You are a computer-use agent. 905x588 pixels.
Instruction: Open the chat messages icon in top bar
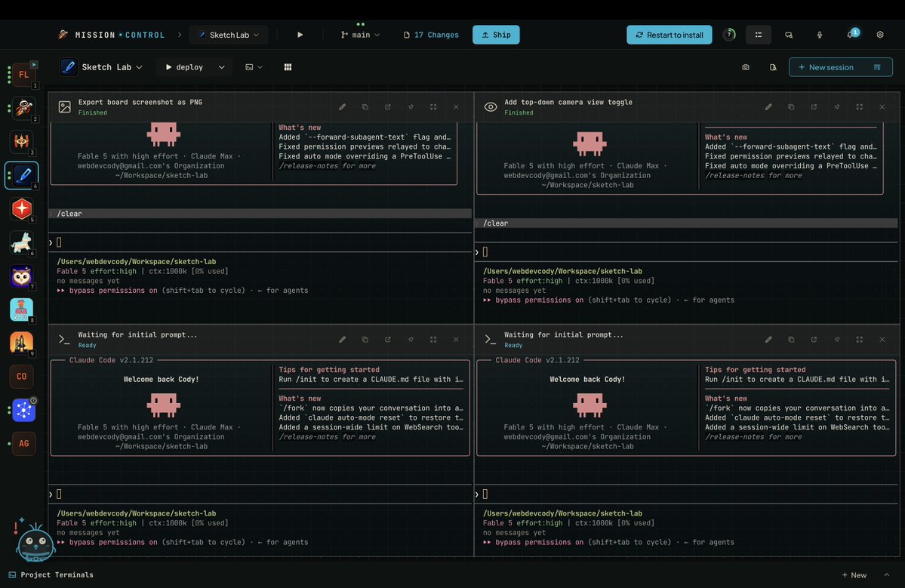click(x=789, y=35)
